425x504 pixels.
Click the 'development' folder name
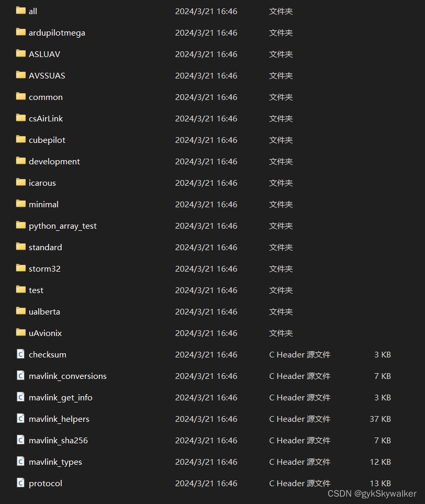54,162
